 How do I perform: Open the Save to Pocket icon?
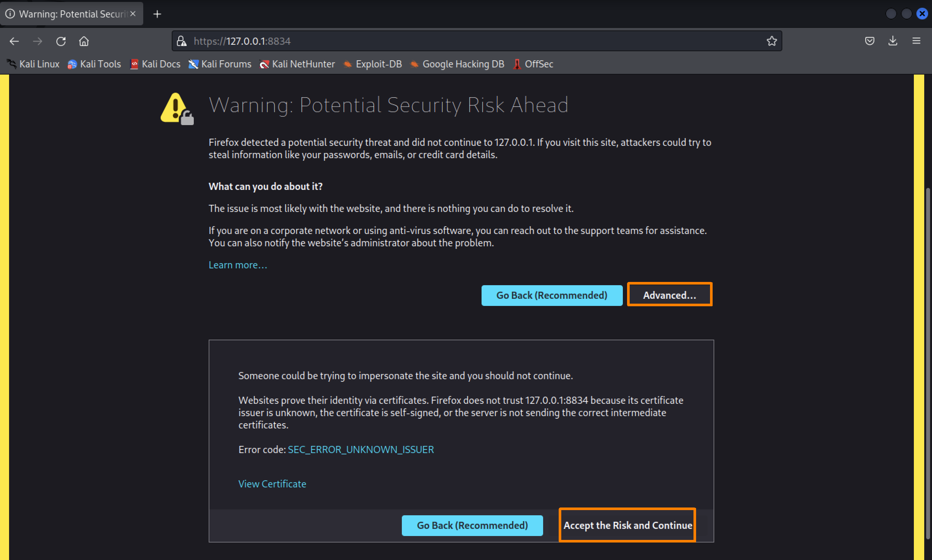pyautogui.click(x=869, y=41)
